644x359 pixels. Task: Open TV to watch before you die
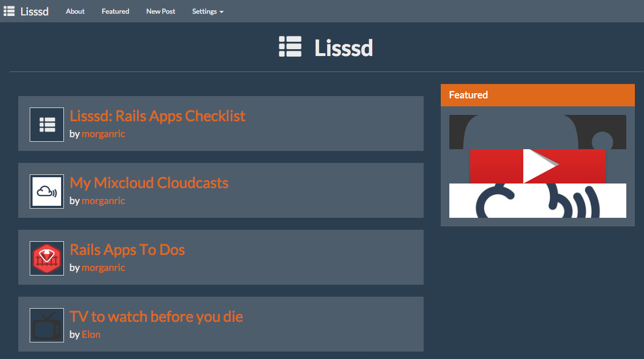(x=156, y=317)
